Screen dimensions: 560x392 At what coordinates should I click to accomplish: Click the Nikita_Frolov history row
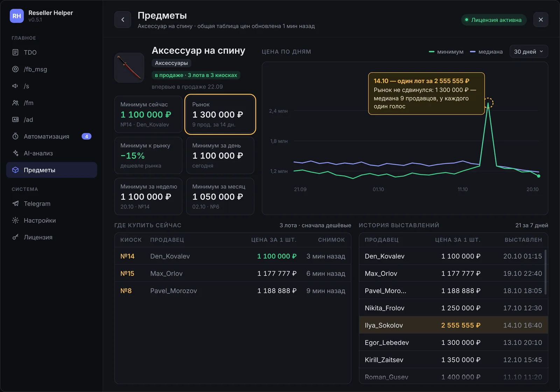[x=454, y=308]
